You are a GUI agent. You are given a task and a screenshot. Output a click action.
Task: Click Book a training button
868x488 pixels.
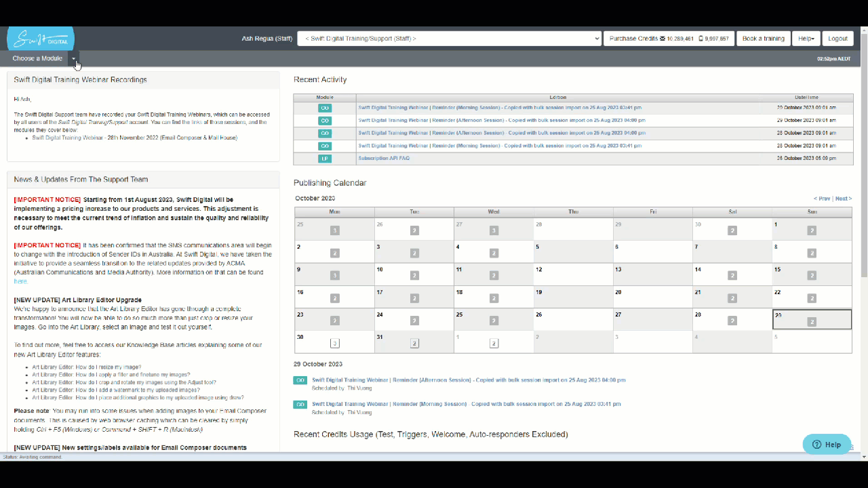tap(763, 39)
